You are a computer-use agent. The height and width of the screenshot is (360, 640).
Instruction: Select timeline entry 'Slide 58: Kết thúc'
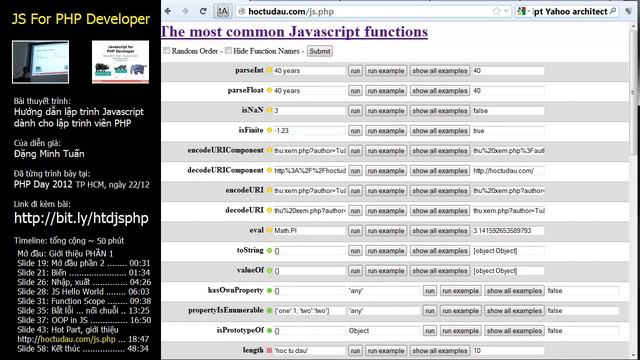point(83,349)
